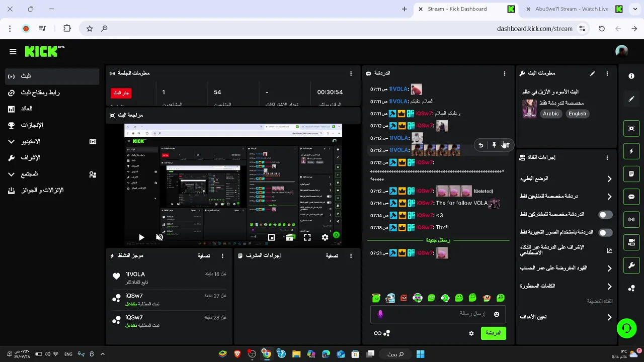The width and height of the screenshot is (644, 362).
Task: Reply to the hovered chat message
Action: [481, 145]
